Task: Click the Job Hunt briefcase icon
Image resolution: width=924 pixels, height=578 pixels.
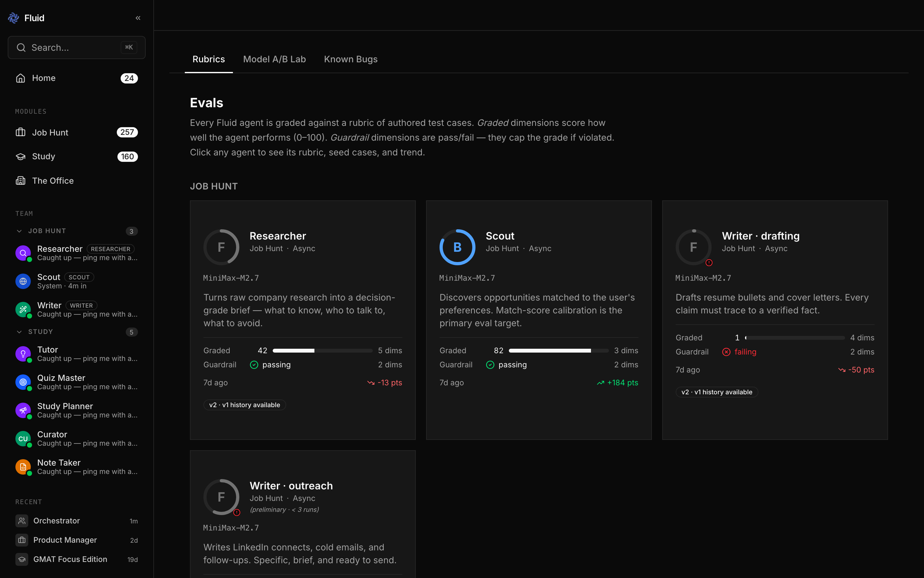Action: (21, 132)
